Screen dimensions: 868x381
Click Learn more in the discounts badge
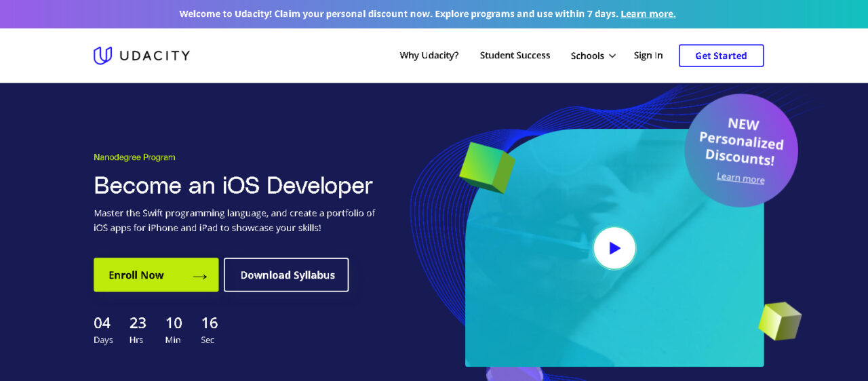point(741,178)
